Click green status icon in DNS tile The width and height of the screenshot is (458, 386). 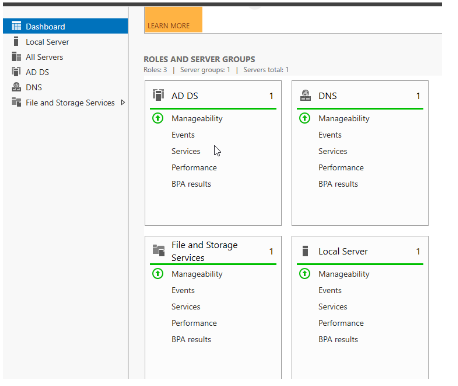(305, 118)
